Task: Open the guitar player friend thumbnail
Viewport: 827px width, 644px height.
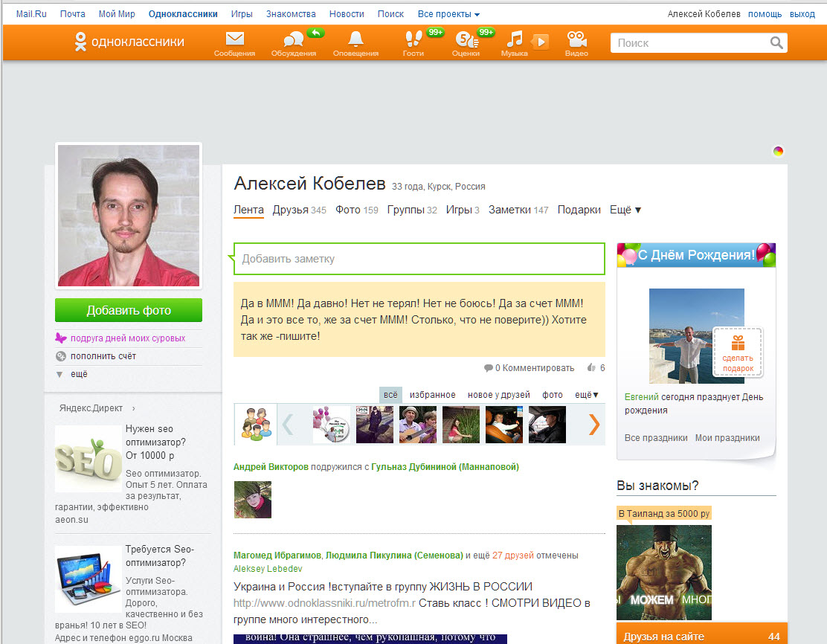Action: point(418,424)
